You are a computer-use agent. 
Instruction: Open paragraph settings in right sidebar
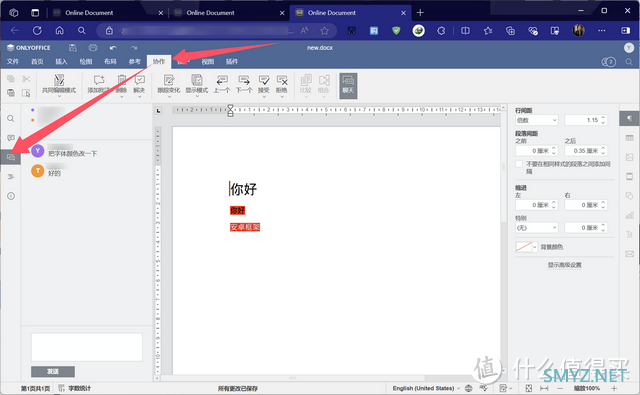pyautogui.click(x=629, y=118)
